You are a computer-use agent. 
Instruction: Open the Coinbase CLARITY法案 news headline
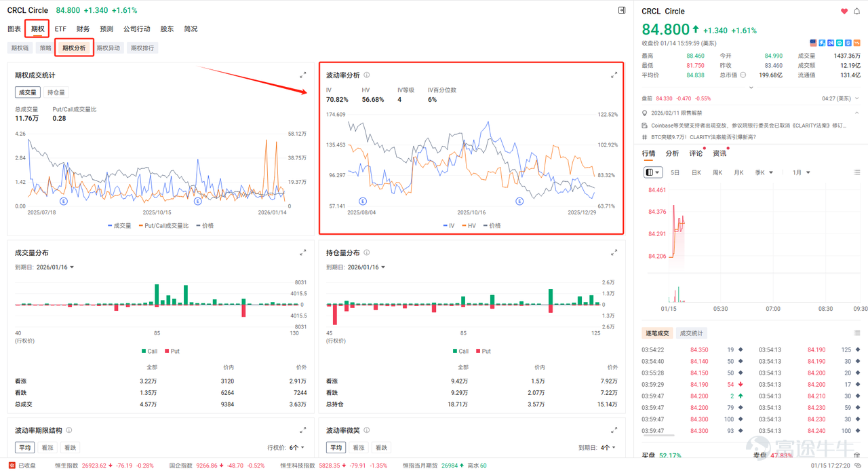pyautogui.click(x=749, y=126)
